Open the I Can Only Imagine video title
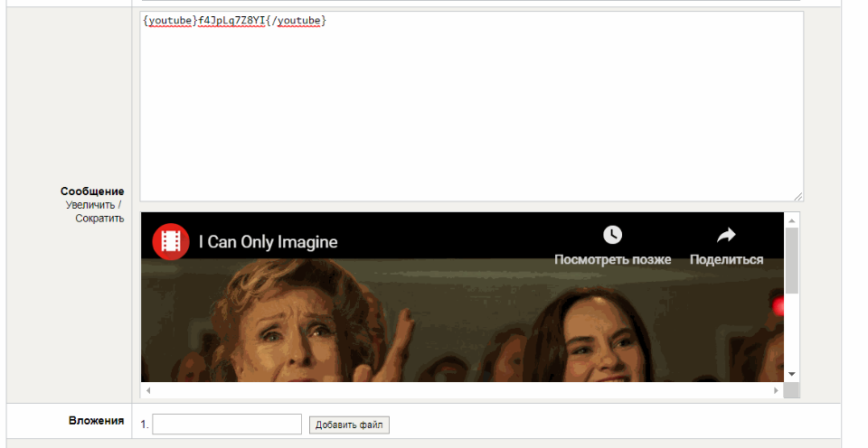This screenshot has width=868, height=448. click(268, 242)
